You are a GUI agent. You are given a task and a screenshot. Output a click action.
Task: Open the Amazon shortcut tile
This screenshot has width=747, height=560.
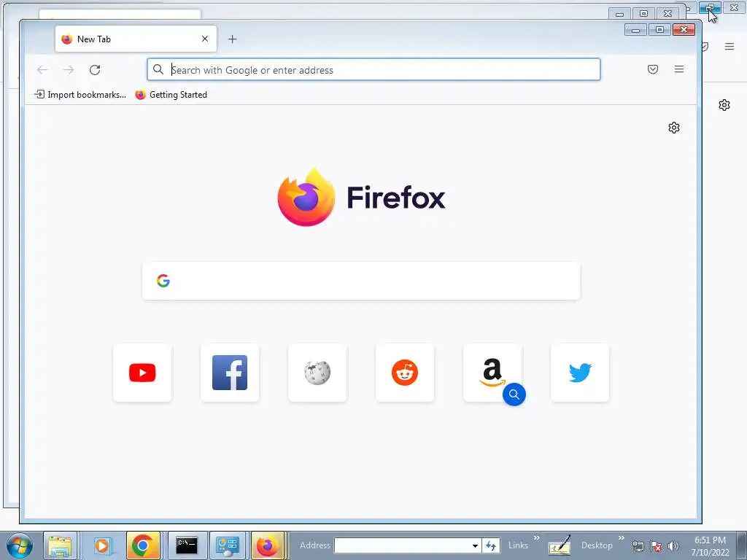[492, 373]
